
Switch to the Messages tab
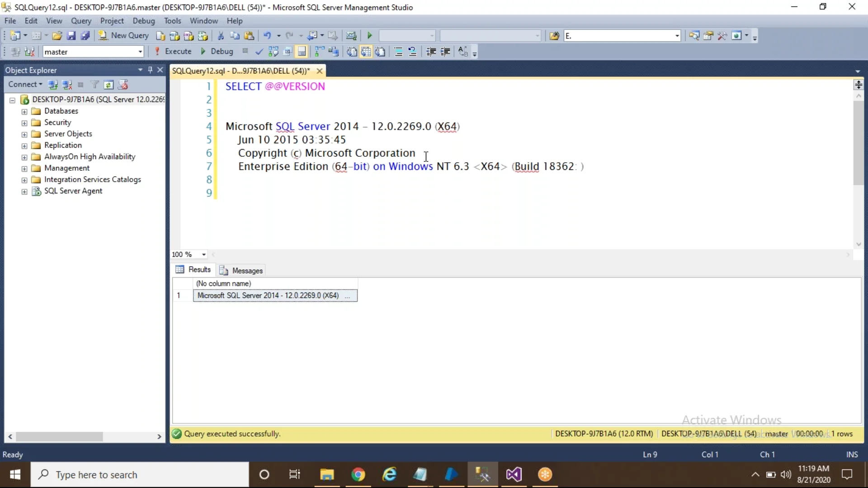246,270
